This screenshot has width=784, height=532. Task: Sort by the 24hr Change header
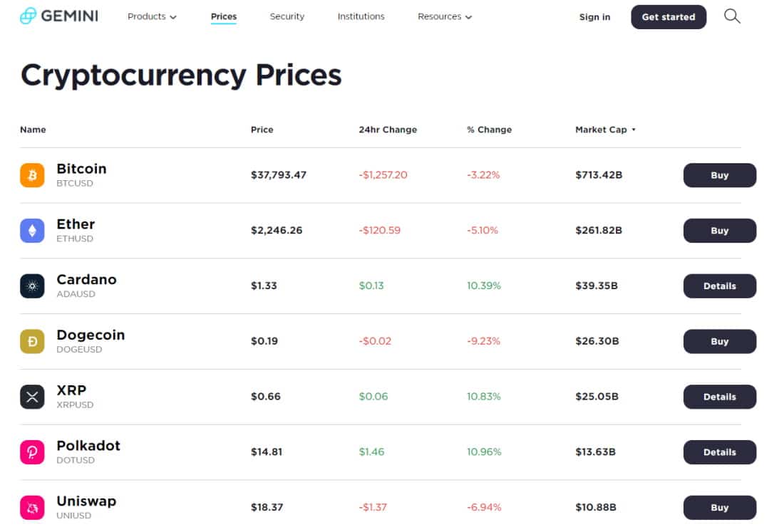pos(388,130)
